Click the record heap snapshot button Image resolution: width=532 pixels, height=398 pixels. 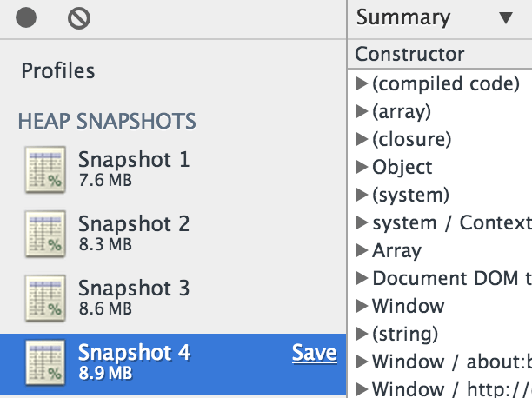(x=26, y=17)
